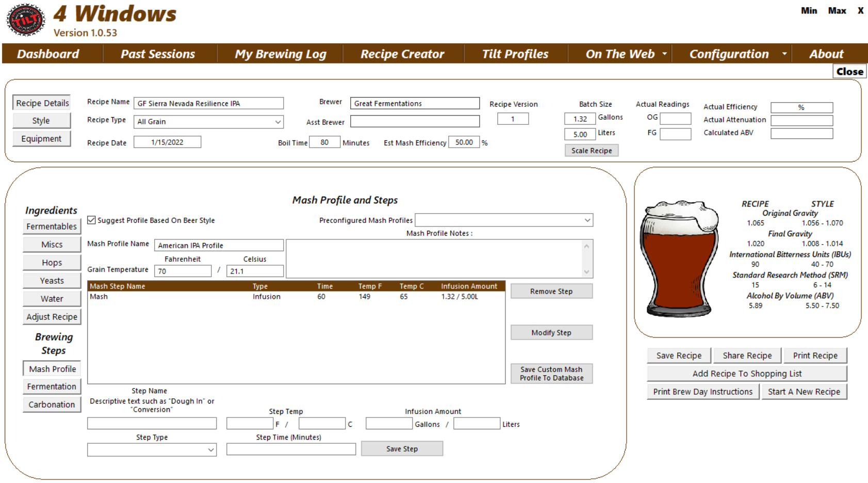The image size is (868, 483).
Task: Click Print Brew Day Instructions
Action: [x=703, y=392]
